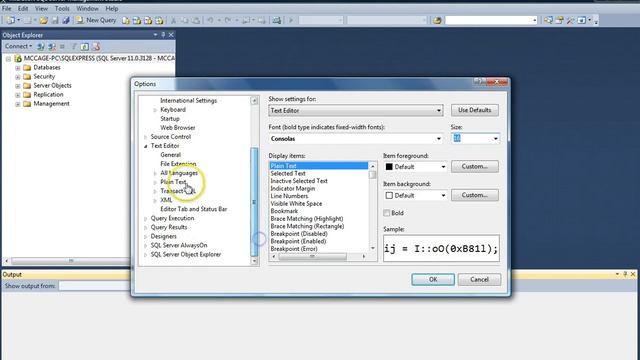The height and width of the screenshot is (360, 640).
Task: Click the Cut scissors toolbar icon
Action: (x=173, y=20)
